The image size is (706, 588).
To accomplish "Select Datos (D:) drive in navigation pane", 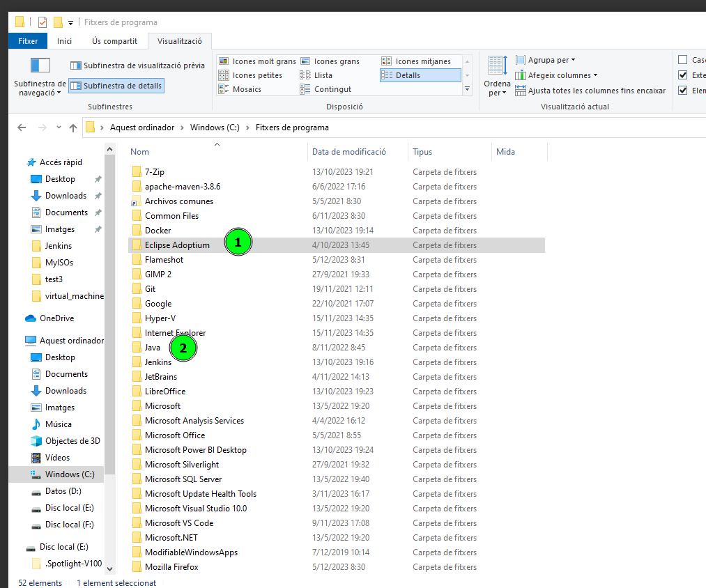I will tap(56, 490).
